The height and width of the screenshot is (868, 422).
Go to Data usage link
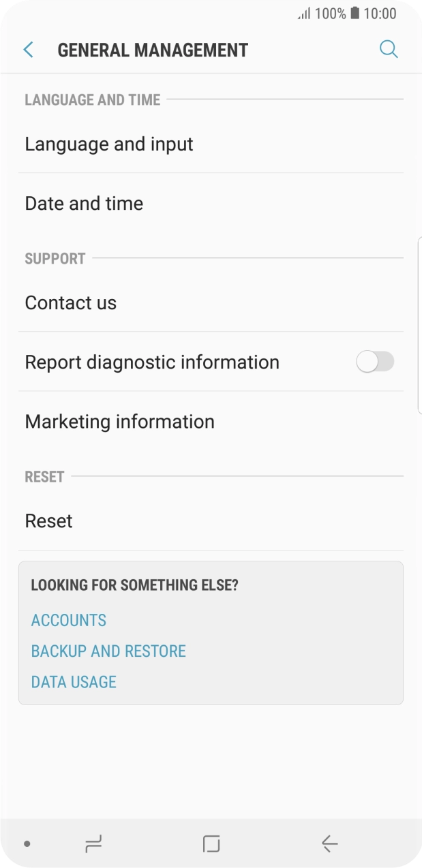coord(74,681)
